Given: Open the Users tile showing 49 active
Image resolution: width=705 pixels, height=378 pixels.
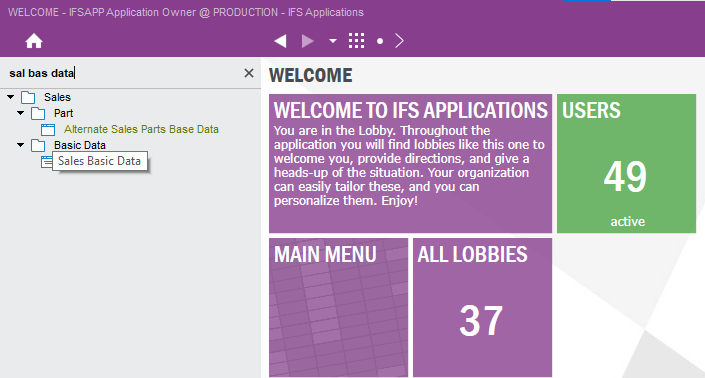Looking at the screenshot, I should point(626,164).
